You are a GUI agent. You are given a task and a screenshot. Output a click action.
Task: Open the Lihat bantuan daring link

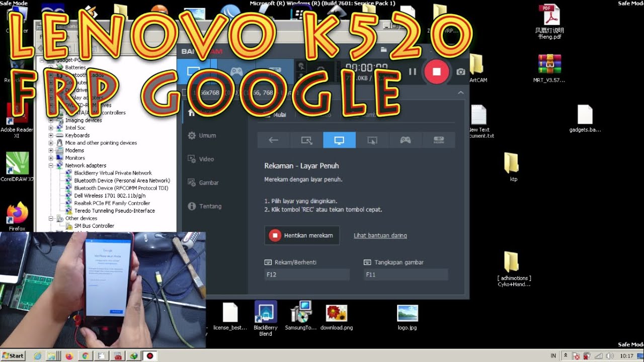pyautogui.click(x=380, y=235)
